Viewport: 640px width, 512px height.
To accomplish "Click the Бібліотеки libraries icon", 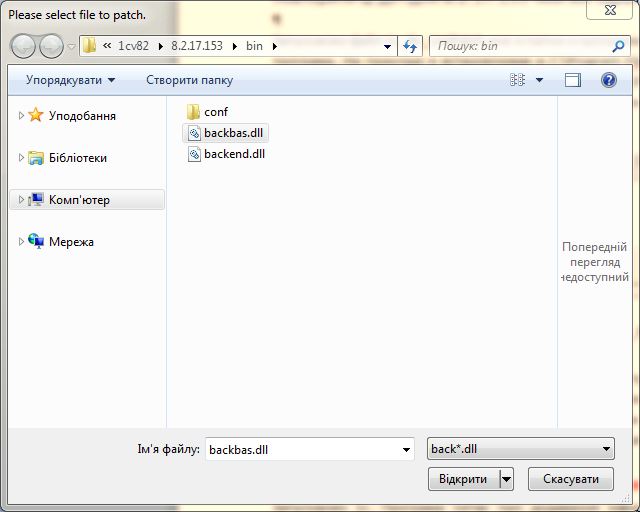I will point(36,158).
